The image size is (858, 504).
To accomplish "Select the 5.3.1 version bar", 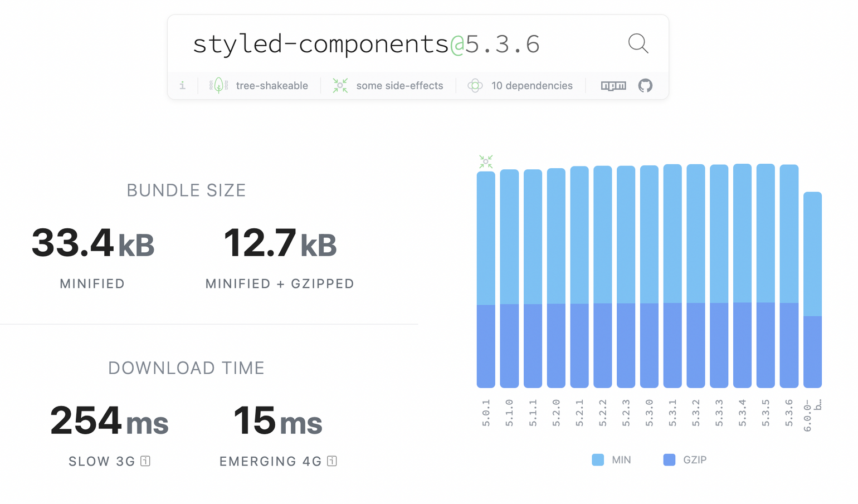I will tap(672, 276).
